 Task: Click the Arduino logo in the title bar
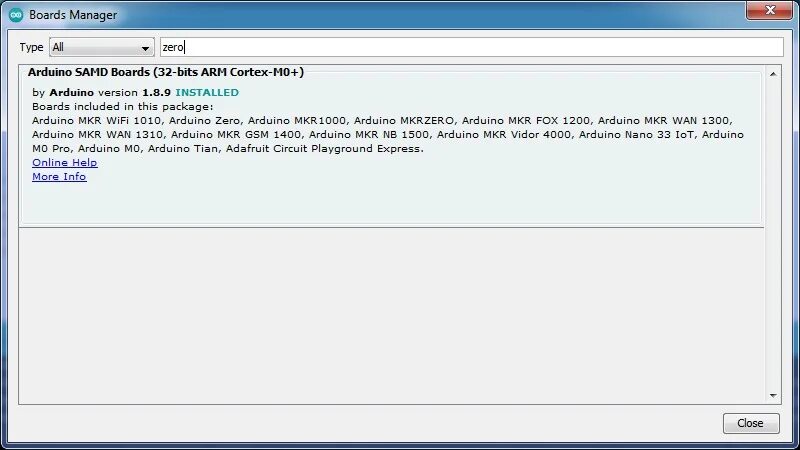[15, 15]
